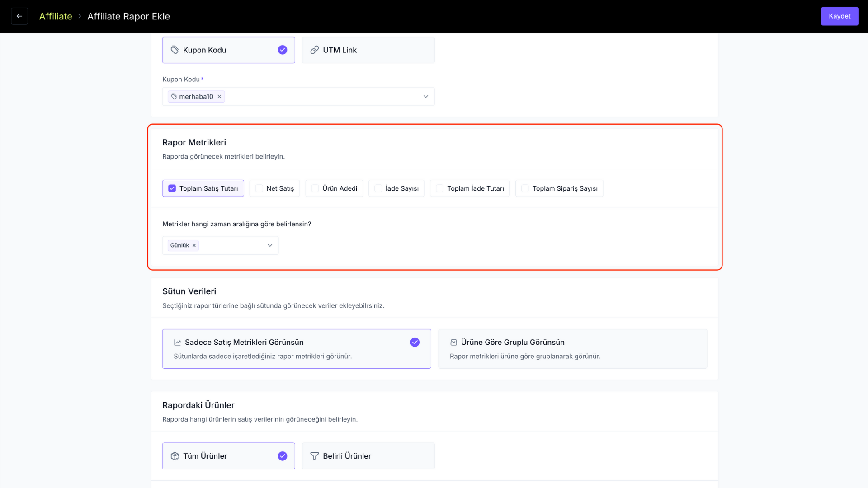Click the Günlük tag text
The height and width of the screenshot is (488, 868).
(179, 246)
